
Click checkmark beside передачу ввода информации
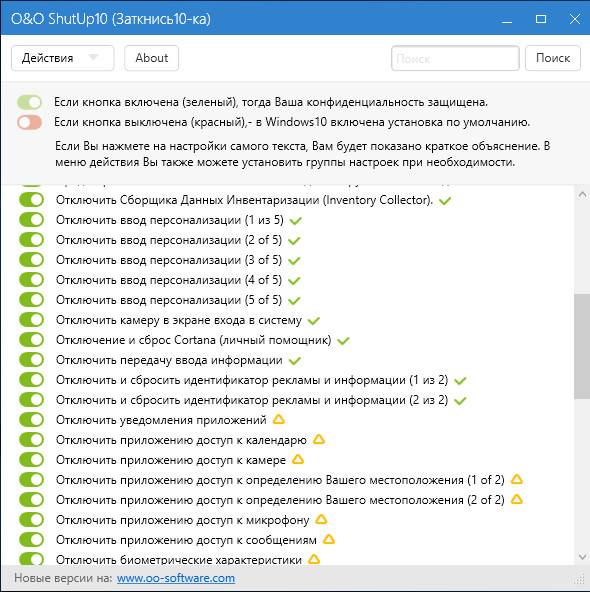(x=294, y=361)
